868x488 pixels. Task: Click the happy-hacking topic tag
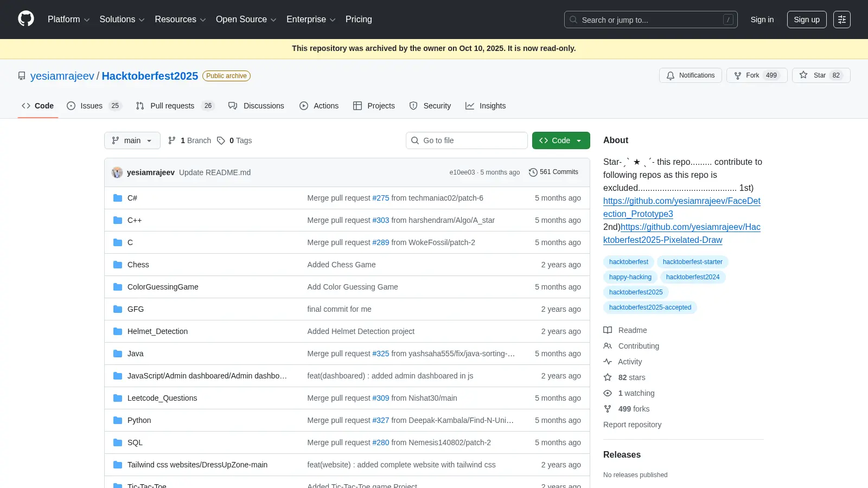(x=630, y=277)
